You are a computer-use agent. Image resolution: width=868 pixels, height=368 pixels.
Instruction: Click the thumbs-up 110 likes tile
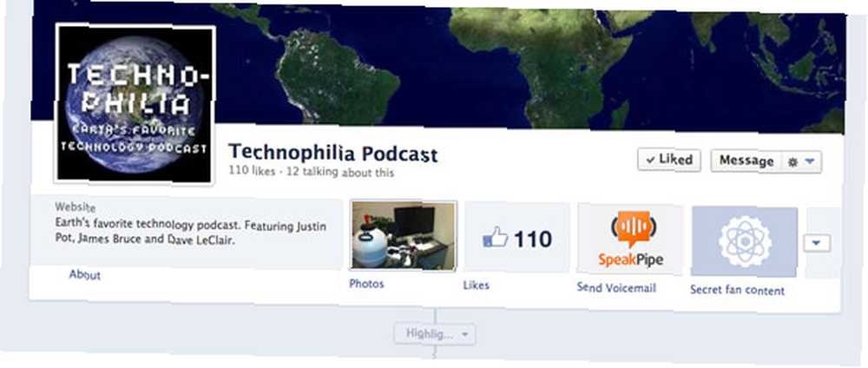click(x=517, y=239)
